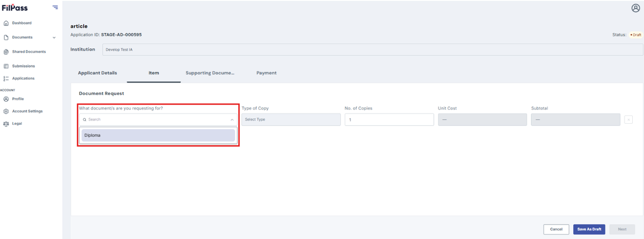This screenshot has height=239, width=644.
Task: Click the Unit Cost field
Action: click(482, 119)
